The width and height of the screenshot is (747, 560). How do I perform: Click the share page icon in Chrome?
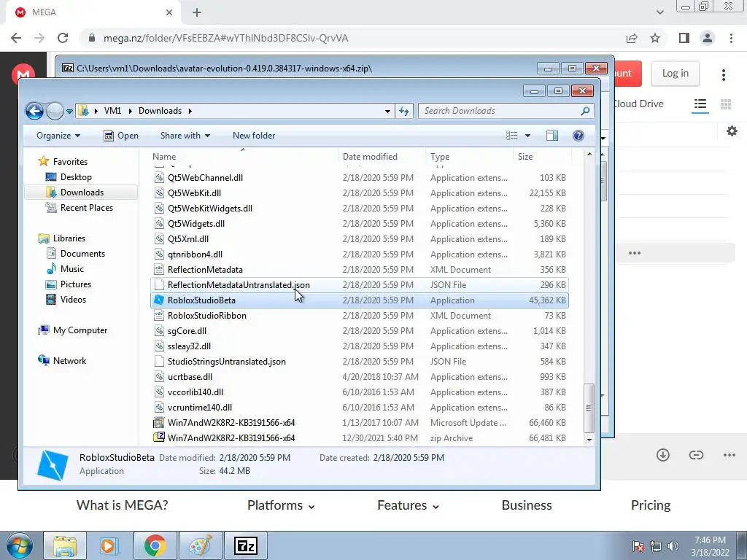pyautogui.click(x=632, y=38)
